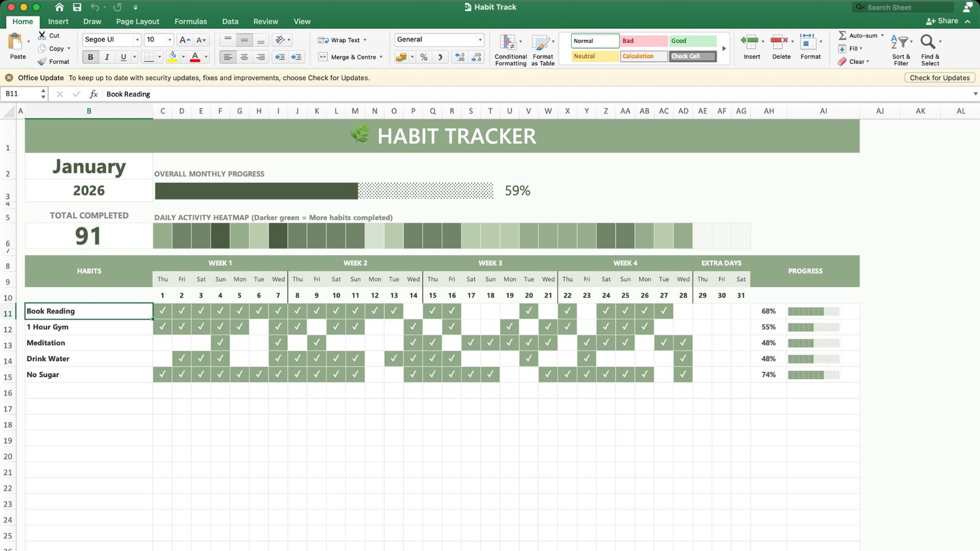Toggle Meditation checkmark for day 4

221,343
